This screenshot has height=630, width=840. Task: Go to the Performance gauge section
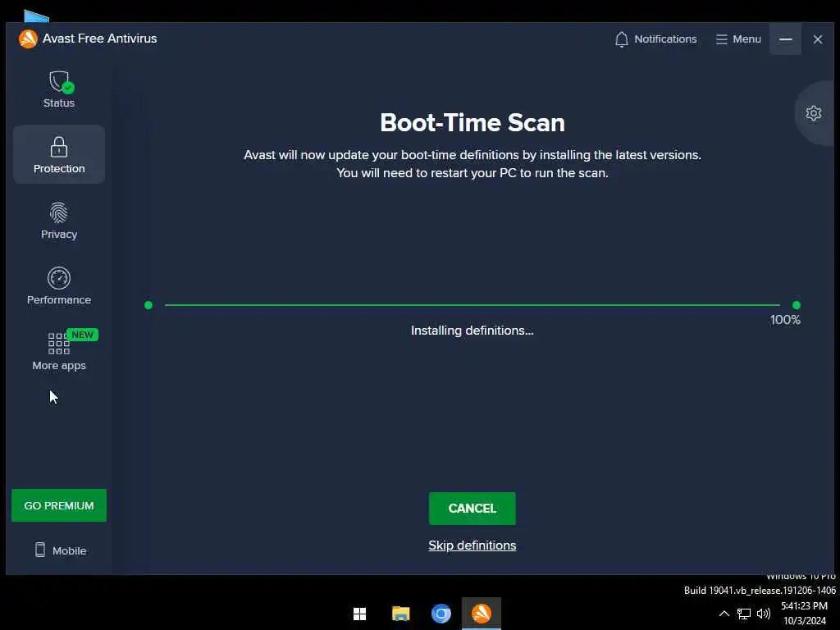point(59,286)
